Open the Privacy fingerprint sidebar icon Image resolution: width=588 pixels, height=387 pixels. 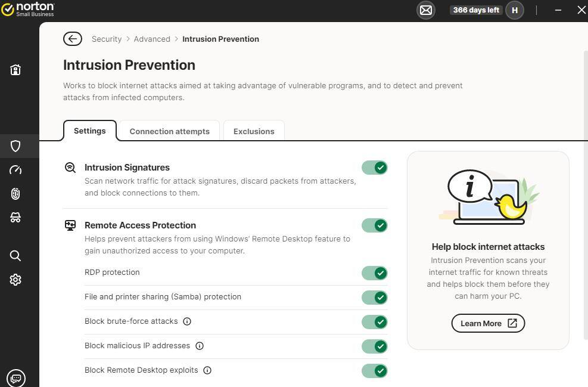point(15,194)
